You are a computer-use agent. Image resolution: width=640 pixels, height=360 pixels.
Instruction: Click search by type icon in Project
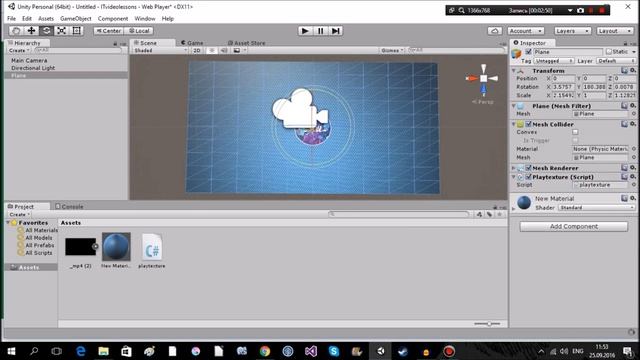pyautogui.click(x=479, y=214)
